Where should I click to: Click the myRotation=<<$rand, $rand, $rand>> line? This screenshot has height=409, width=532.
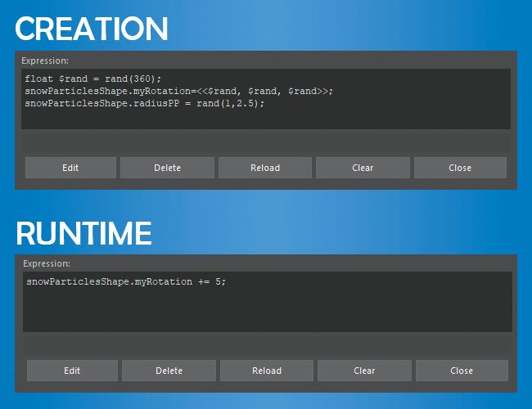[x=178, y=92]
